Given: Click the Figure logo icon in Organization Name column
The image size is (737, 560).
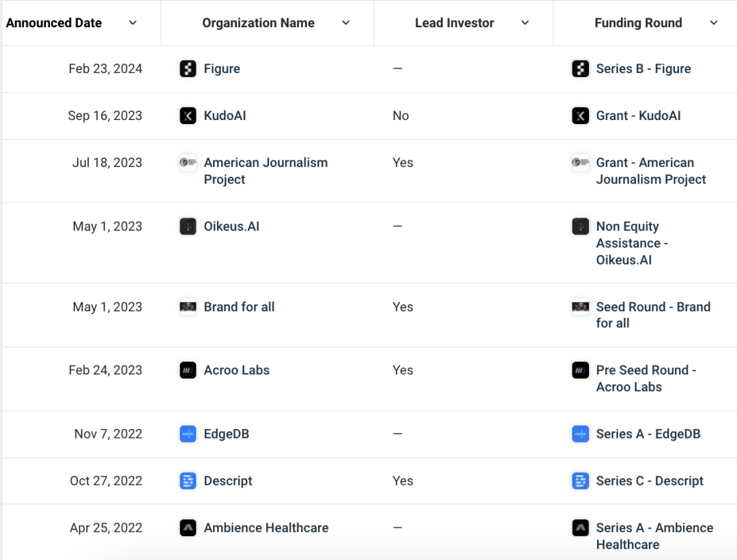Looking at the screenshot, I should 188,69.
